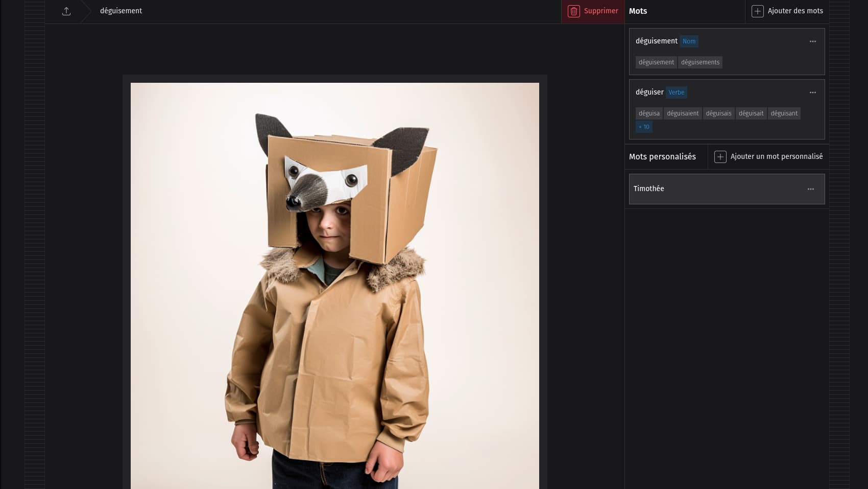Select the déguisait word form chip

(751, 113)
